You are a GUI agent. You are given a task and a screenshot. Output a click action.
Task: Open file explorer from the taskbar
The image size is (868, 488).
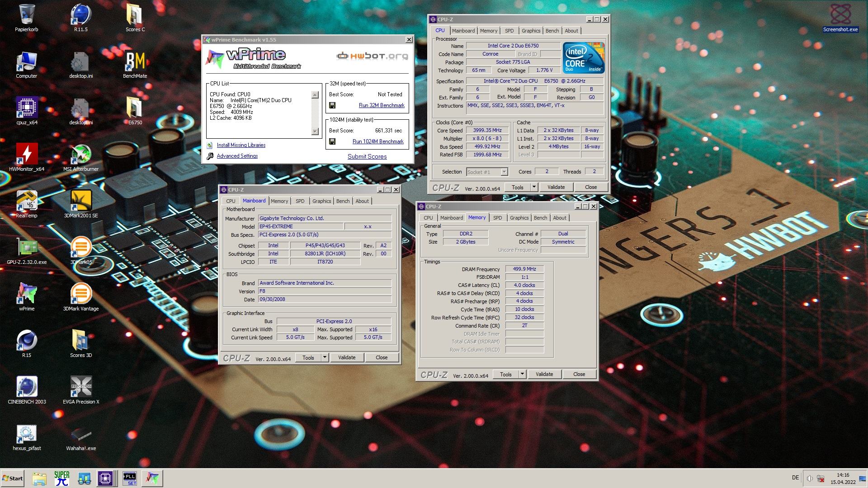(x=39, y=478)
